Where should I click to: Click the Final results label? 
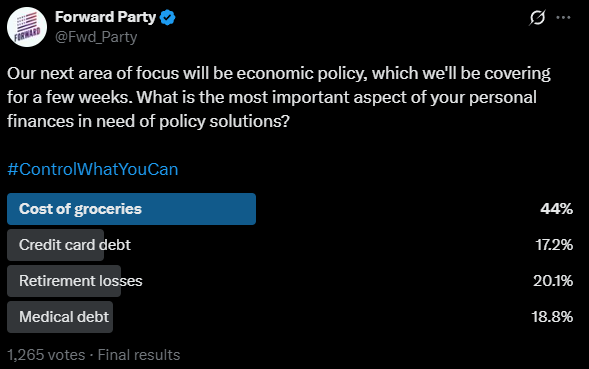(139, 355)
